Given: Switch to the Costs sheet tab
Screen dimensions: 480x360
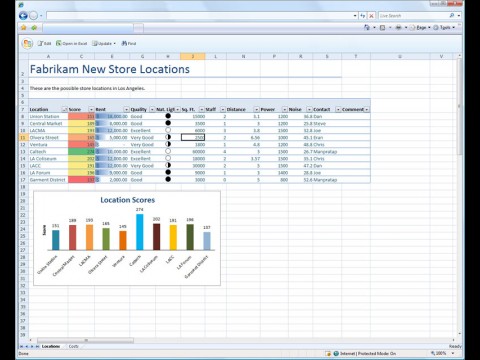Looking at the screenshot, I should coord(73,347).
